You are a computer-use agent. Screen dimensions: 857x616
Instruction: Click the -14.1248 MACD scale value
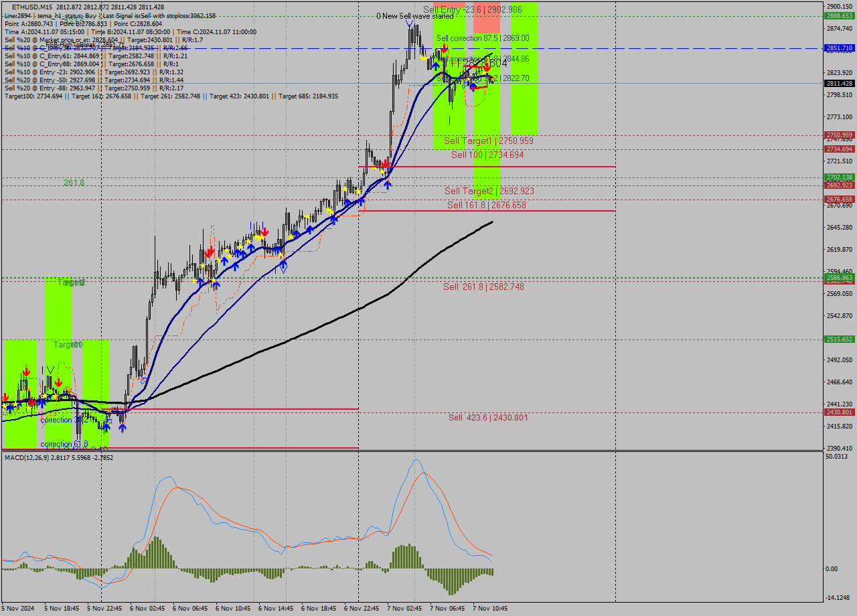839,598
